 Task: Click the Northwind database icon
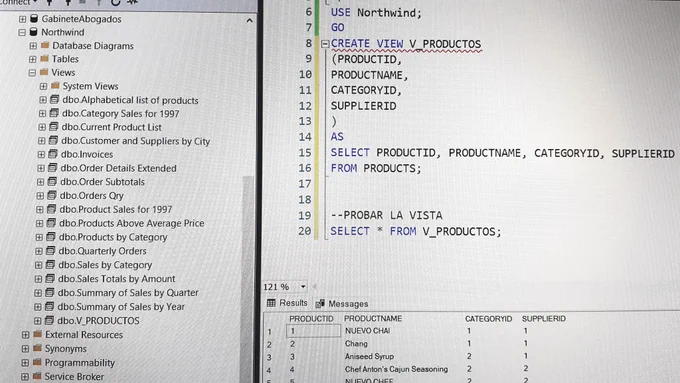coord(33,32)
